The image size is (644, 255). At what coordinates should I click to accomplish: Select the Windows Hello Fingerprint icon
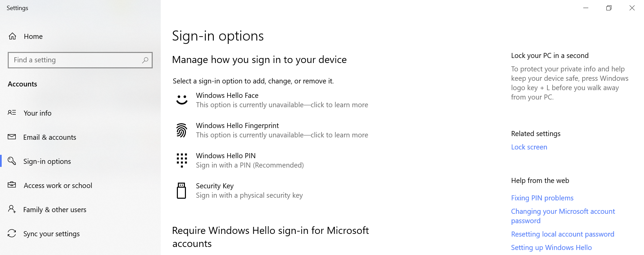coord(182,130)
